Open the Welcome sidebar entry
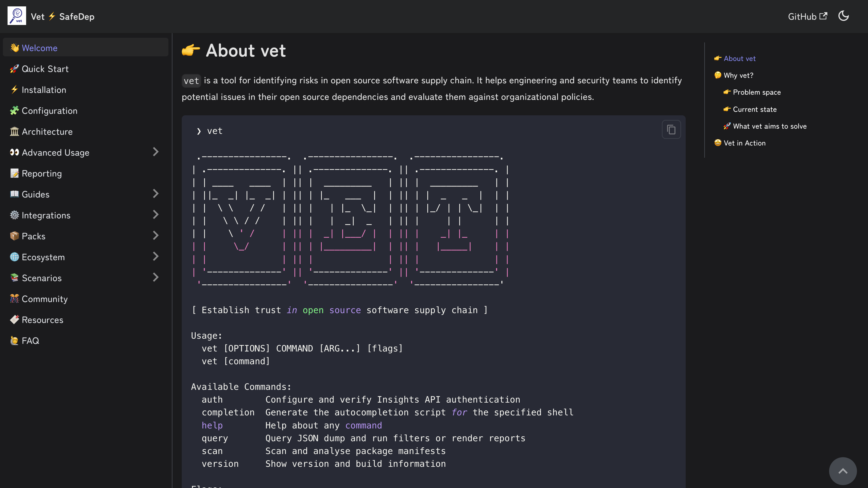 tap(39, 48)
